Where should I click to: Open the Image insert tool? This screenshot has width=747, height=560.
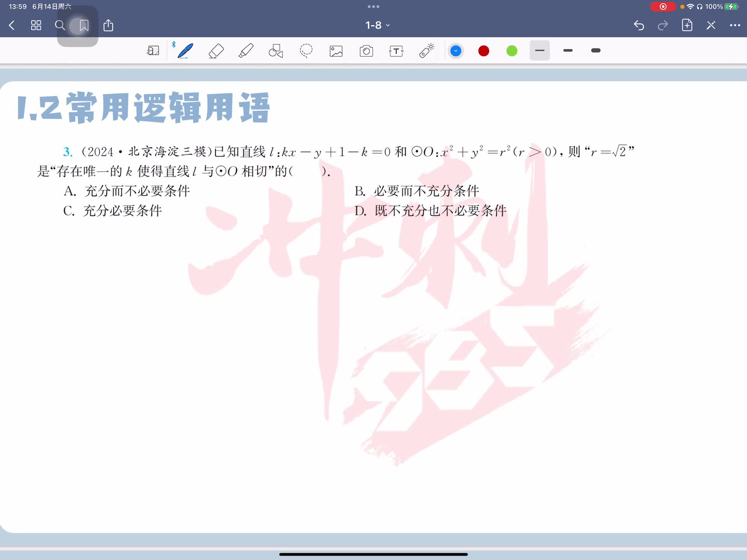coord(336,51)
